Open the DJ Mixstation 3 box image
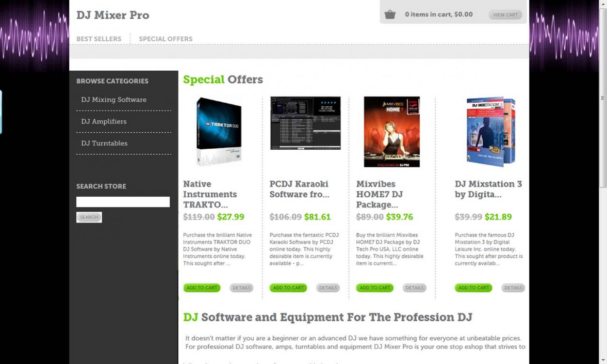 pyautogui.click(x=491, y=132)
